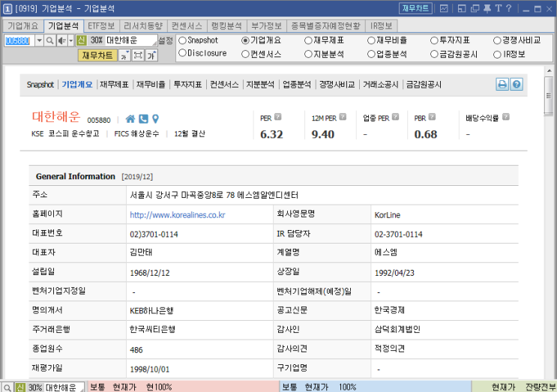Click the scrollbar up arrow
This screenshot has width=557, height=392.
coord(549,70)
